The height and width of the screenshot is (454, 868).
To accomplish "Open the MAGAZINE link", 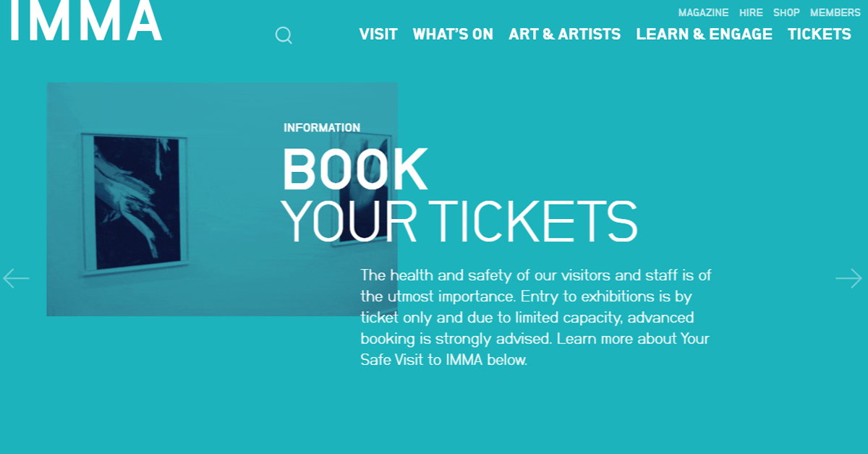I will coord(703,13).
